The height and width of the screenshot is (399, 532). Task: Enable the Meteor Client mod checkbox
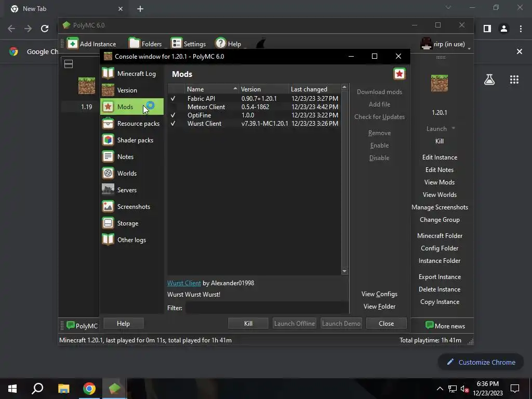(x=173, y=107)
